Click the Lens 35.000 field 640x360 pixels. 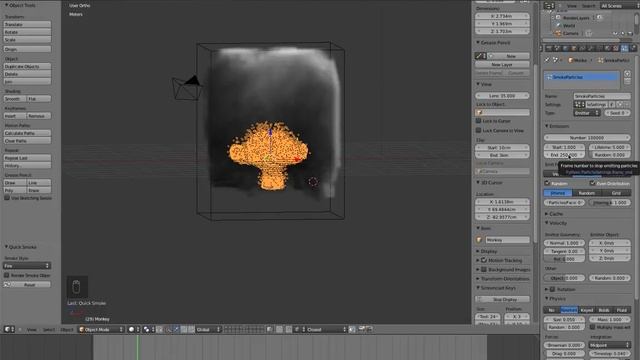coord(502,96)
